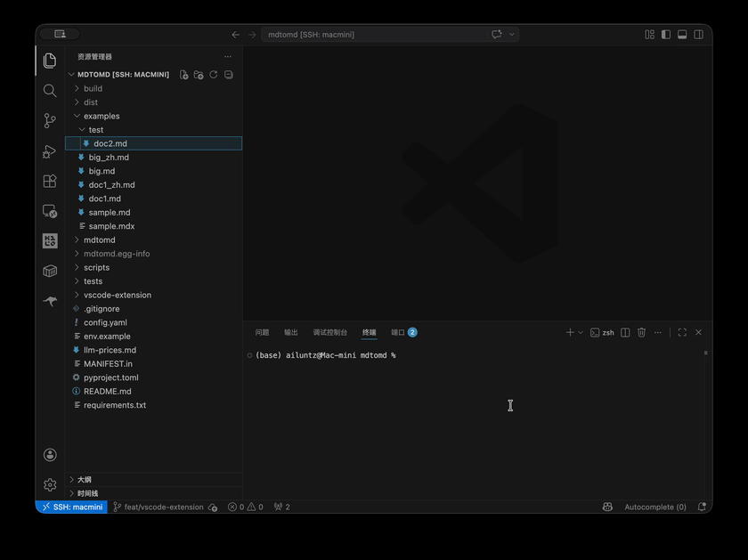Open the chat icon in title bar

point(497,35)
